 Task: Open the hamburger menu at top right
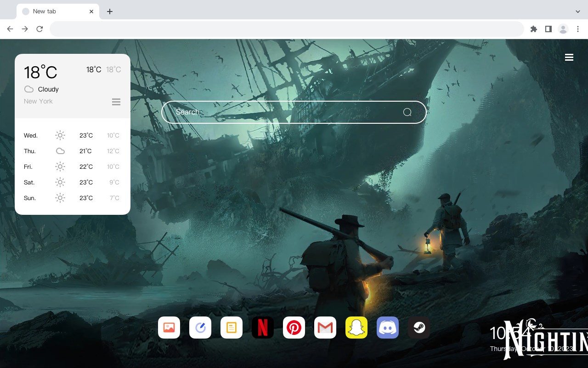(x=569, y=57)
